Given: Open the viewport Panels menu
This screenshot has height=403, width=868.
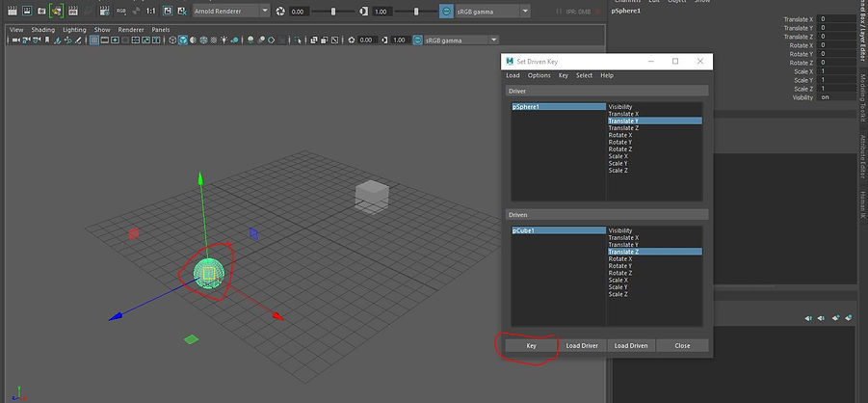Looking at the screenshot, I should coord(161,29).
